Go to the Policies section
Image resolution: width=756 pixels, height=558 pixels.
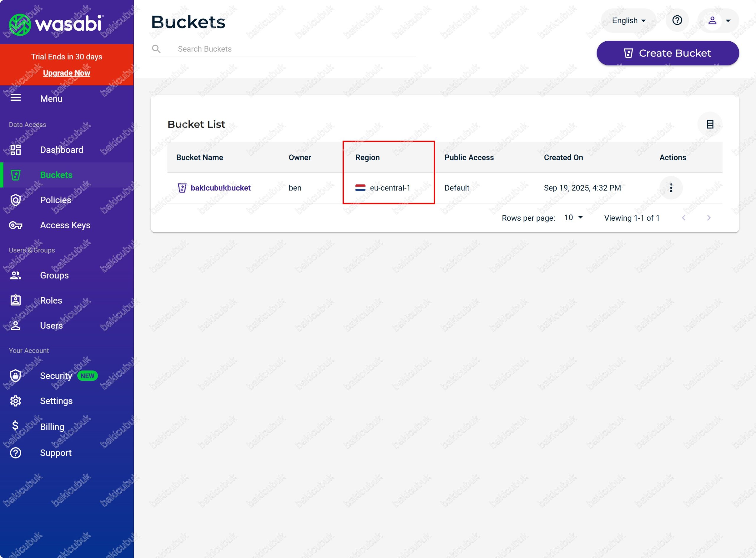click(56, 200)
